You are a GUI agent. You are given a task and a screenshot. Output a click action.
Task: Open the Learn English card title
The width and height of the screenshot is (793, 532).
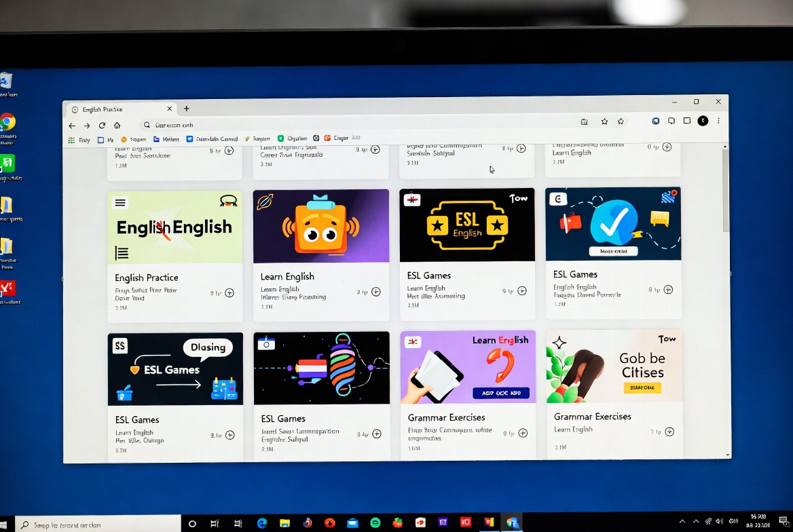coord(287,277)
